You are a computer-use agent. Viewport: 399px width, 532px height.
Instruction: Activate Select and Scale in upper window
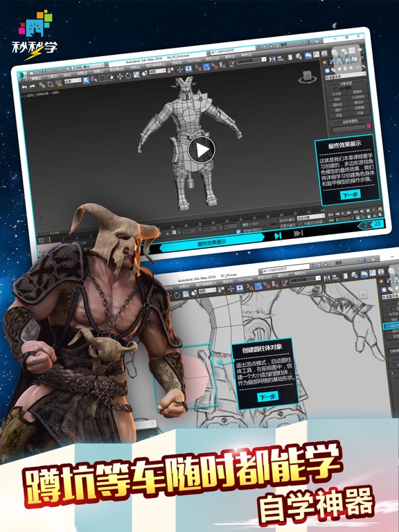136,75
